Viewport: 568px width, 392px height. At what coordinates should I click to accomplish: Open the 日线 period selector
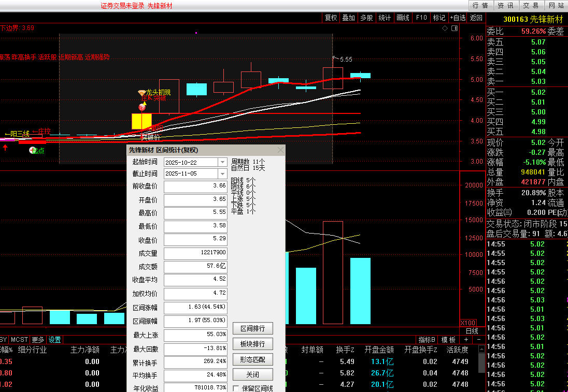point(472,331)
